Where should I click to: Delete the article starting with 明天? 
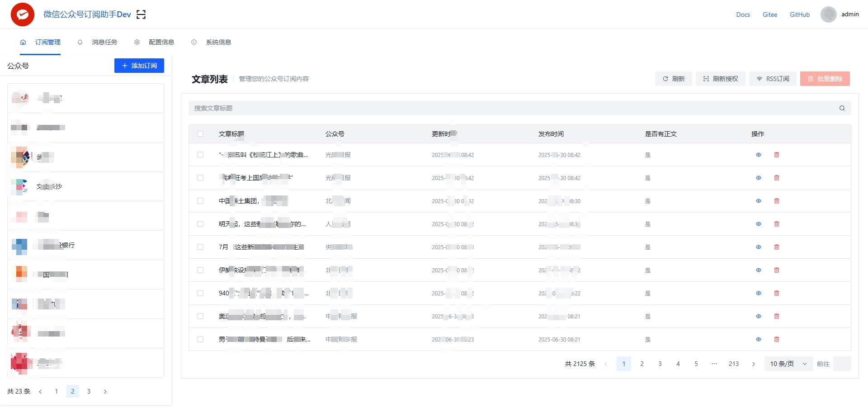click(x=777, y=224)
